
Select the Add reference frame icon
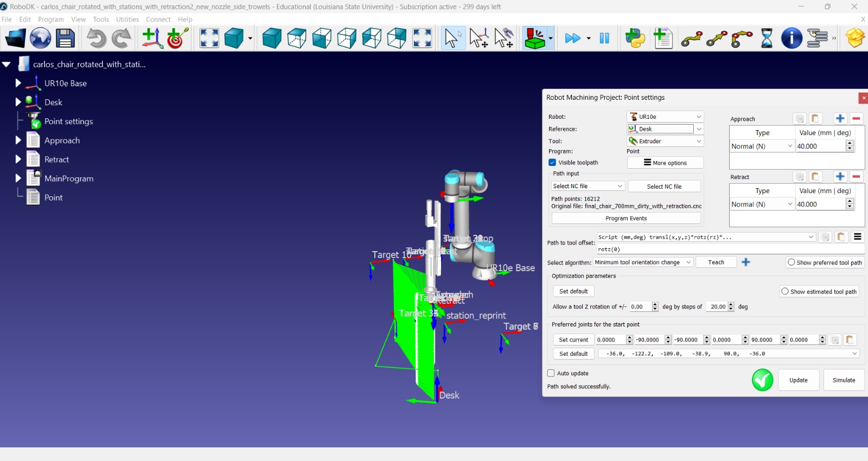[152, 39]
